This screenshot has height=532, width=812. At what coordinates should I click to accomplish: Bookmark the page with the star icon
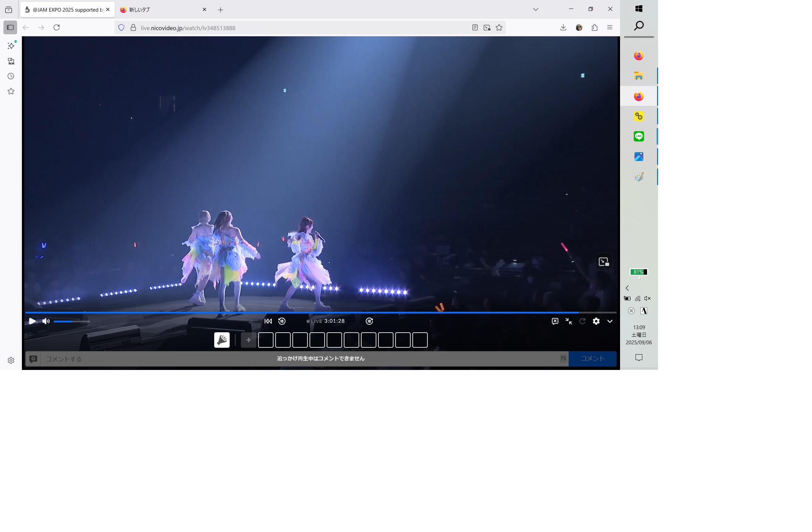(x=499, y=28)
